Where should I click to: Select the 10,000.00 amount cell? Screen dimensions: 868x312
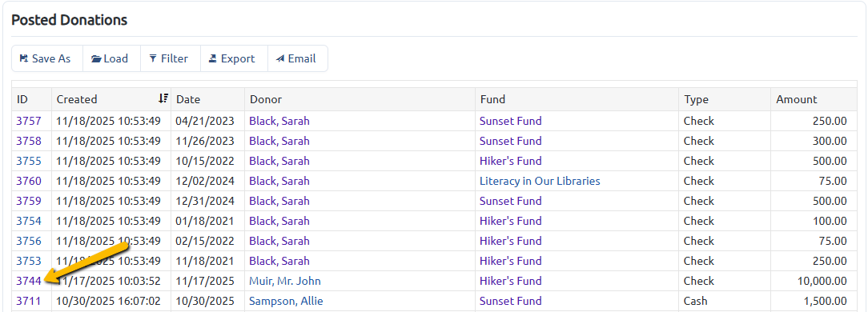coord(814,281)
